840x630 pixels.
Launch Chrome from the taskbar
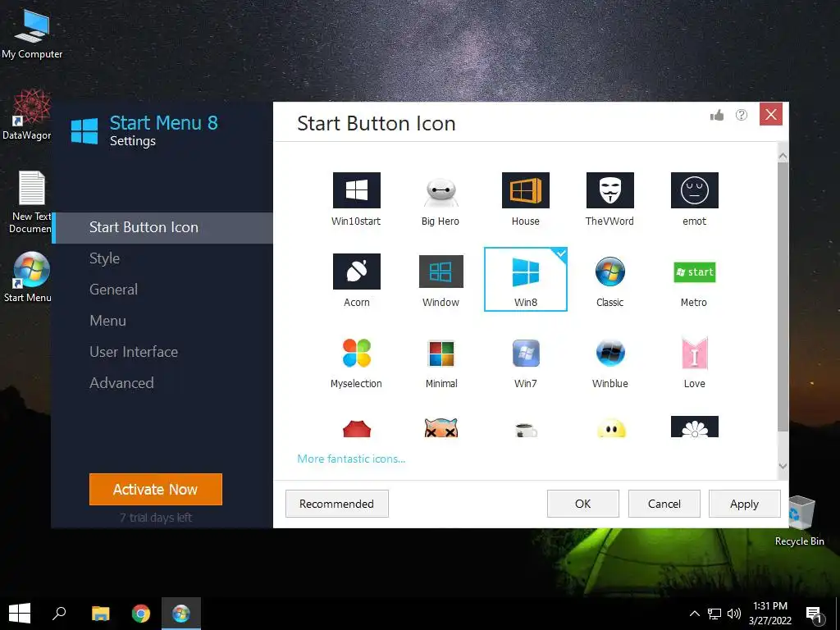point(141,614)
